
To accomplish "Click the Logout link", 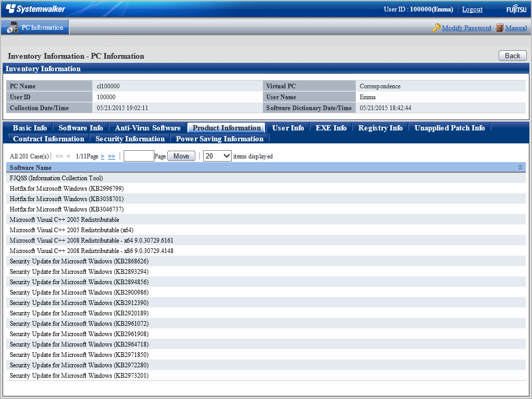I will tap(472, 9).
